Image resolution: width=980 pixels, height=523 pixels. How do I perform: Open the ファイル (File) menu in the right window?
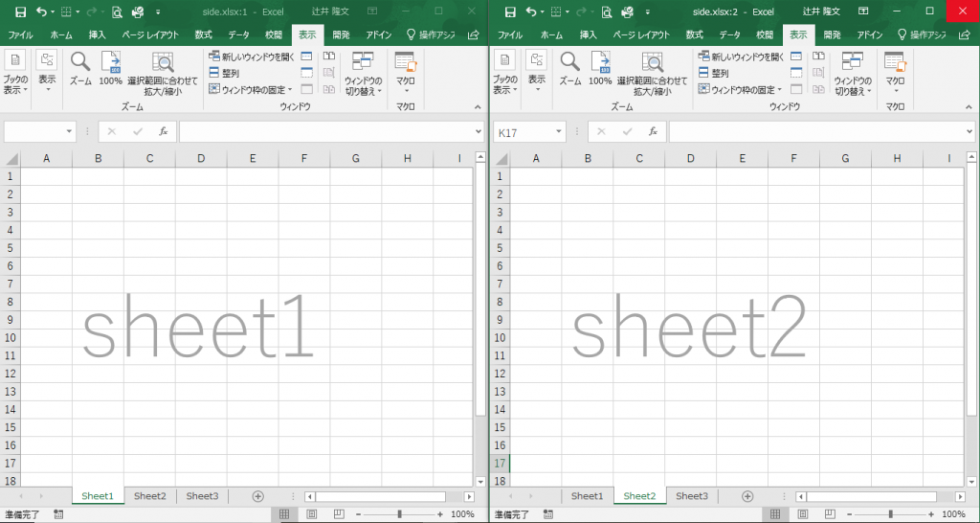(510, 34)
